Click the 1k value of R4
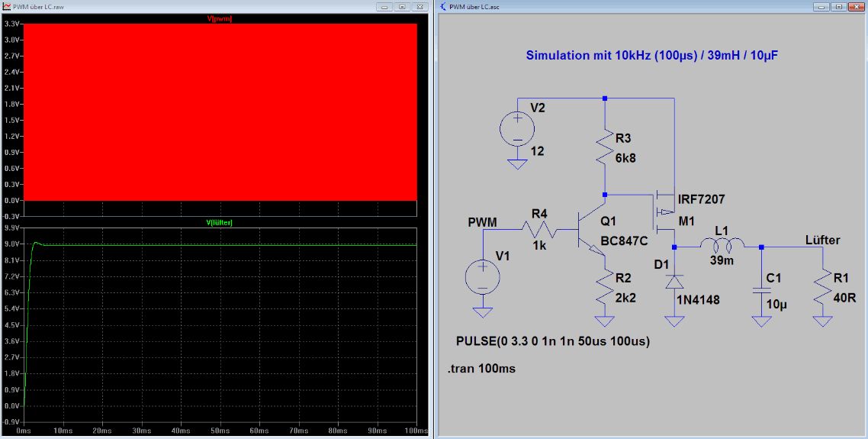Image resolution: width=868 pixels, height=439 pixels. point(538,246)
